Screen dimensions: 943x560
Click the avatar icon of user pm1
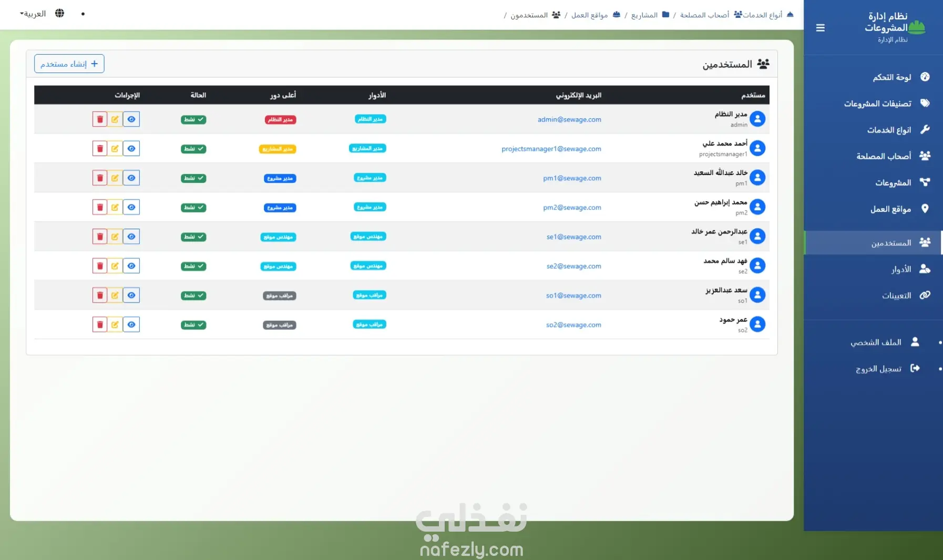click(x=757, y=178)
